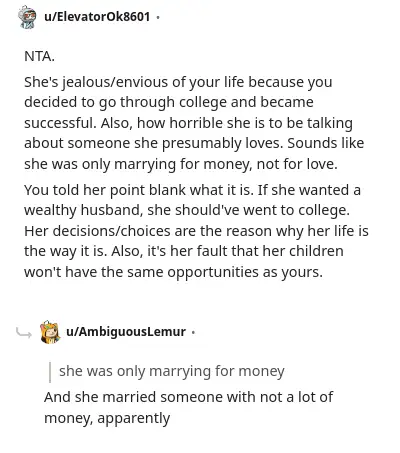Click the line 'about someone she presumably loves. Sounds like'
The height and width of the screenshot is (453, 400).
(x=194, y=143)
